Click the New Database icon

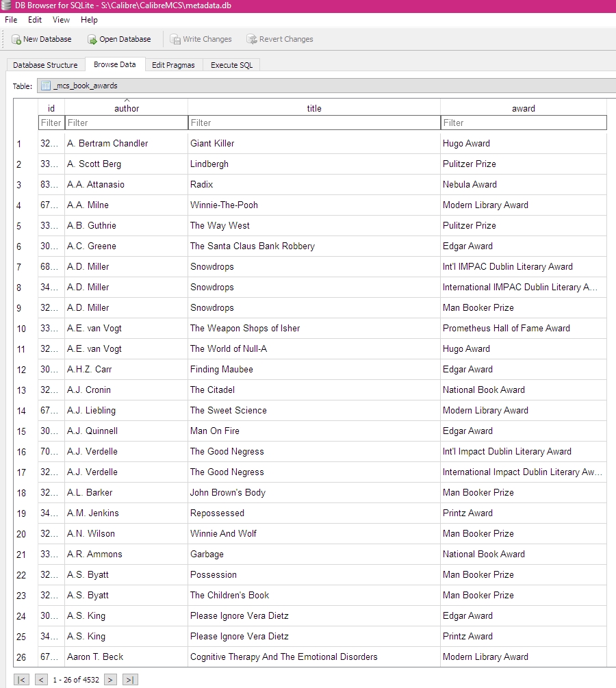point(16,40)
